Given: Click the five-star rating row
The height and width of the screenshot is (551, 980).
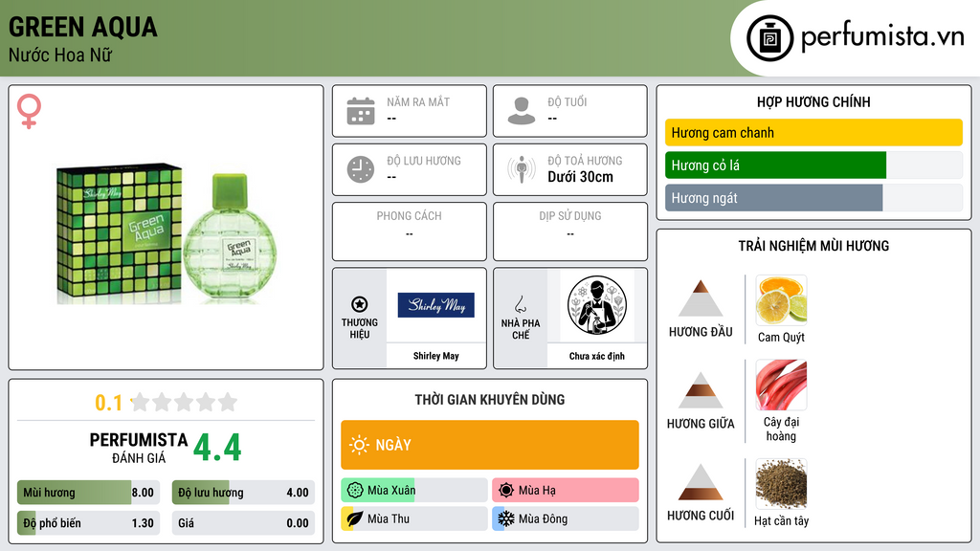Looking at the screenshot, I should click(184, 402).
